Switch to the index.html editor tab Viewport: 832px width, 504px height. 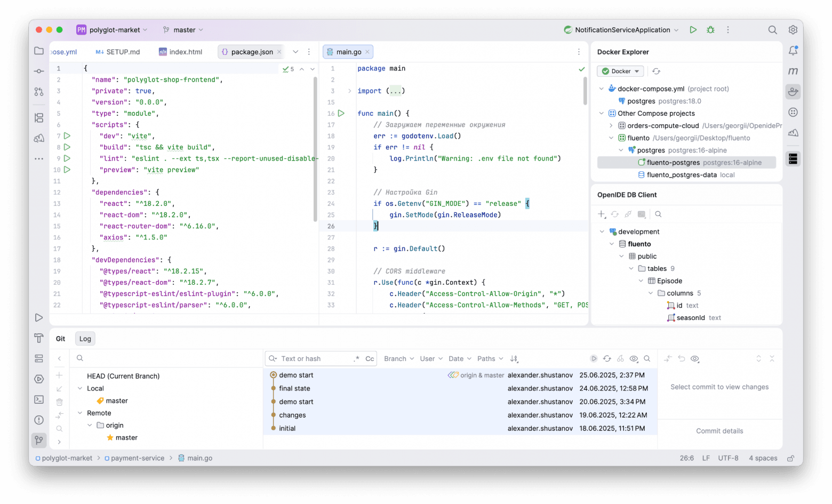[181, 52]
